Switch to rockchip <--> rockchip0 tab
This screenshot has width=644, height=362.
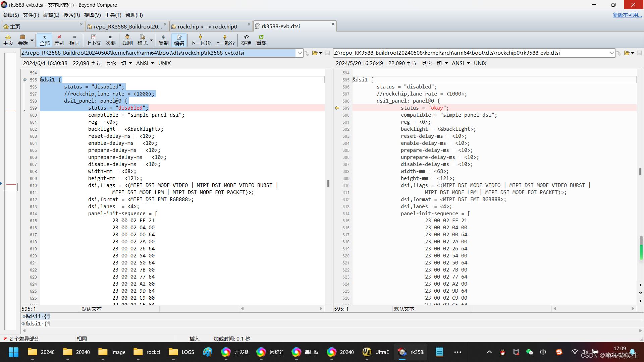[x=207, y=26]
